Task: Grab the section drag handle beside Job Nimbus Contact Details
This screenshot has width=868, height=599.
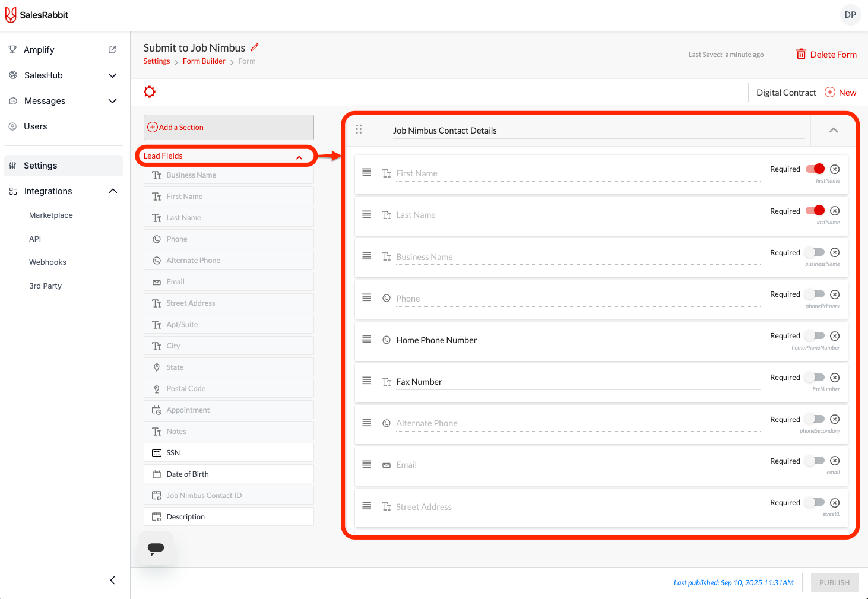Action: click(x=359, y=129)
